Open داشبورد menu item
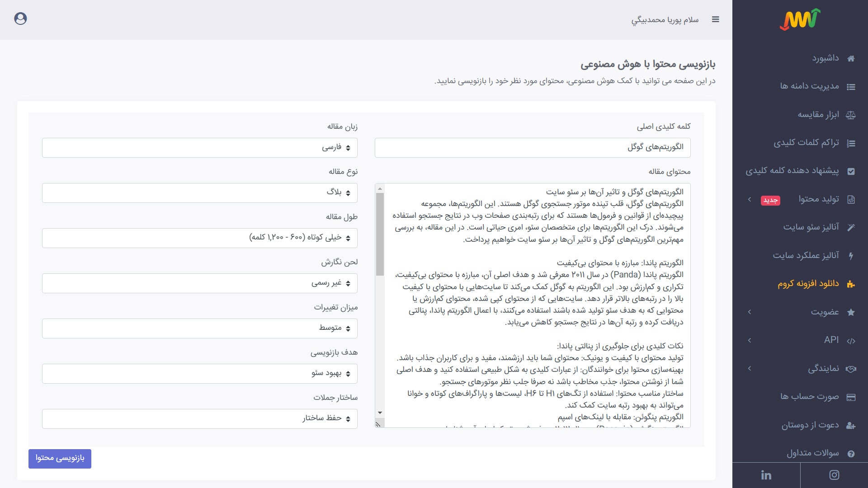This screenshot has width=868, height=488. coord(826,58)
